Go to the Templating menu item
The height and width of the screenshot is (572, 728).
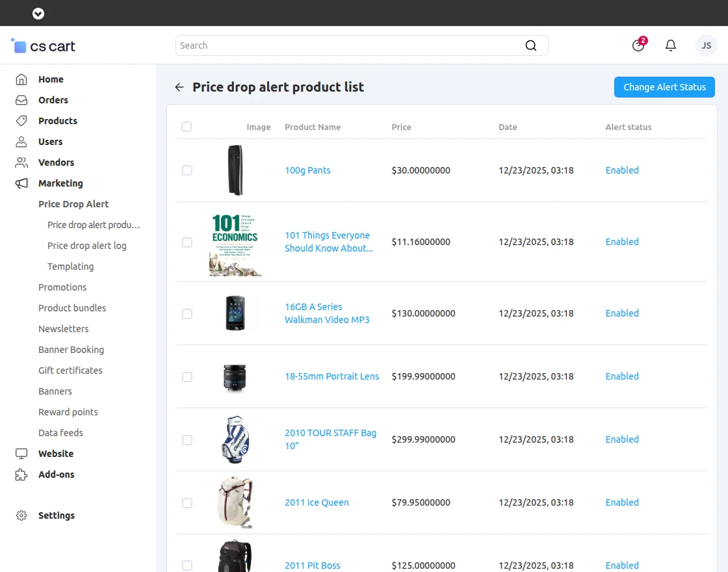[x=70, y=266]
